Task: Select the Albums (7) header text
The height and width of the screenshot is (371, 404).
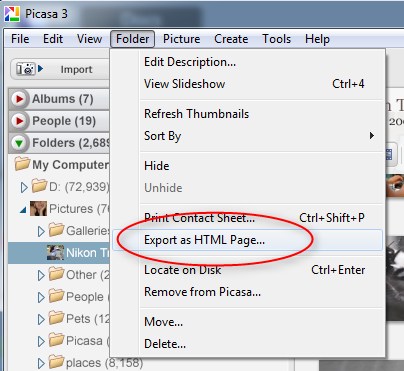Action: point(62,99)
